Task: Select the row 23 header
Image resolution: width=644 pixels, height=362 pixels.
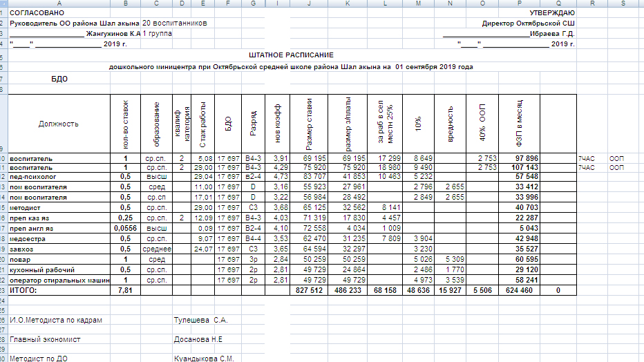Action: [x=3, y=291]
